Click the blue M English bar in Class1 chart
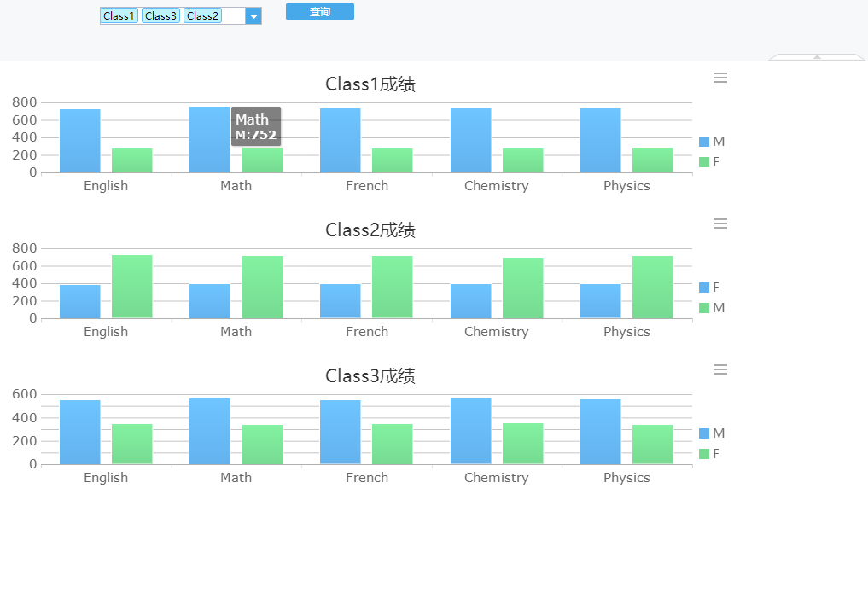 pos(80,141)
